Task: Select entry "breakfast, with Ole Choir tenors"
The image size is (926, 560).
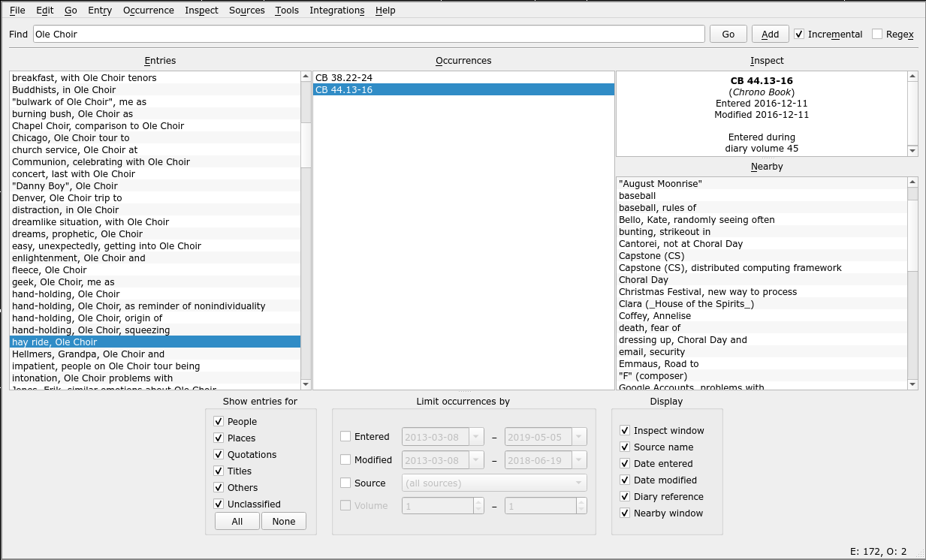Action: pyautogui.click(x=155, y=78)
